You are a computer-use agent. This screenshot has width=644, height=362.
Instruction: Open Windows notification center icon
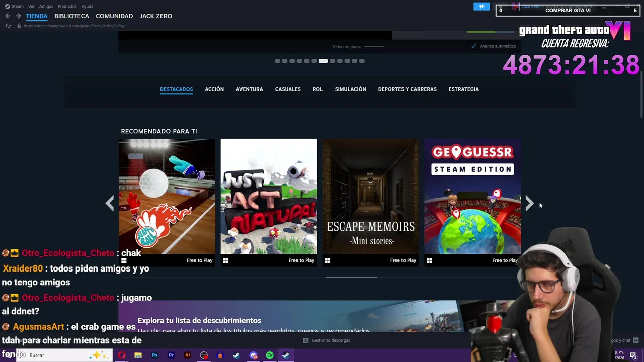point(633,355)
